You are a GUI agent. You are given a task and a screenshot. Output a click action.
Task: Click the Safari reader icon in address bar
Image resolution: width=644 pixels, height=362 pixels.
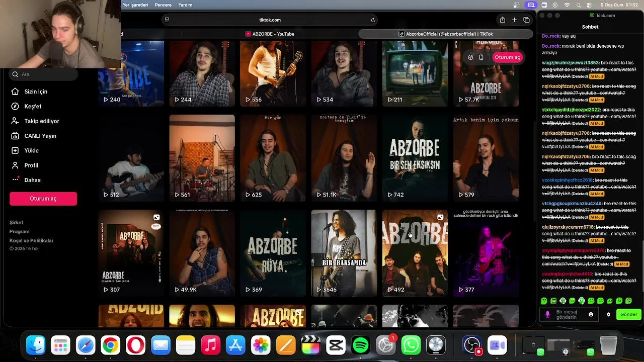tap(167, 20)
